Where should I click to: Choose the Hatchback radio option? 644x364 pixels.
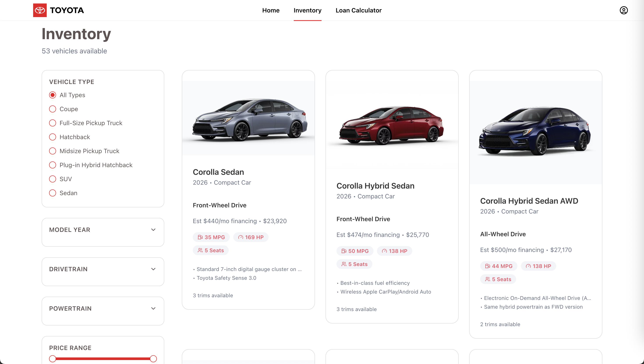click(53, 137)
